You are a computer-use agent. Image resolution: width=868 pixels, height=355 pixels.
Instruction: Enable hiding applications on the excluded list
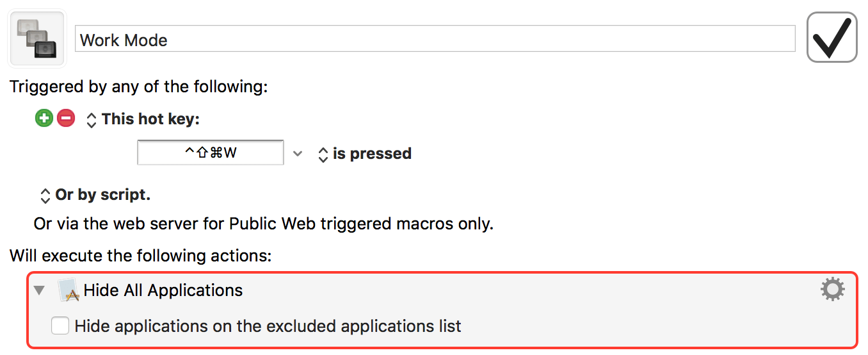tap(60, 326)
